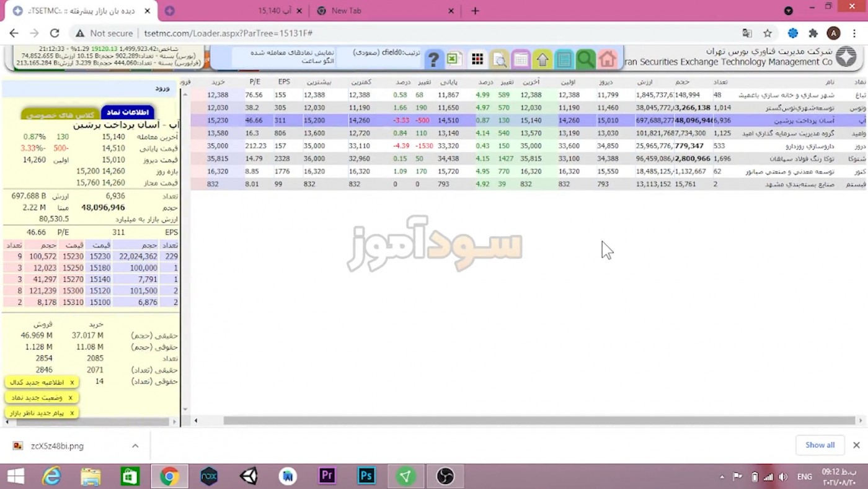This screenshot has width=868, height=489.
Task: Click the left panel scroll-up arrow
Action: pos(185,94)
